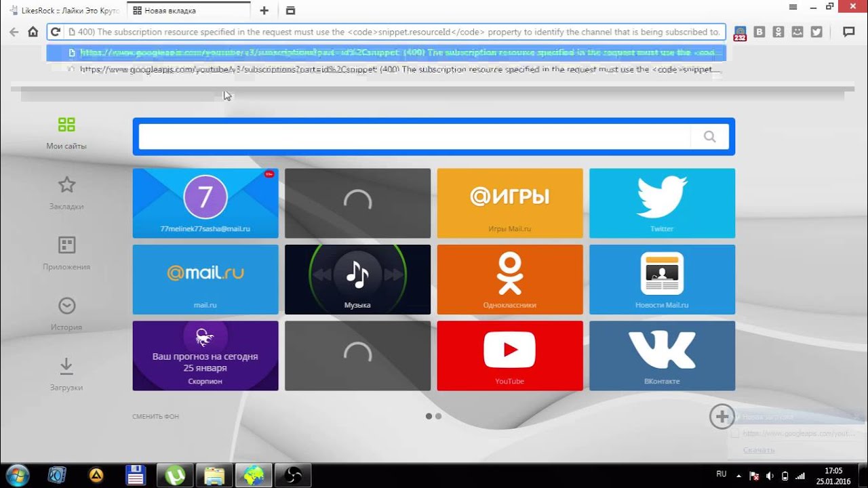
Task: Switch to the LikesRock tab
Action: pyautogui.click(x=64, y=10)
